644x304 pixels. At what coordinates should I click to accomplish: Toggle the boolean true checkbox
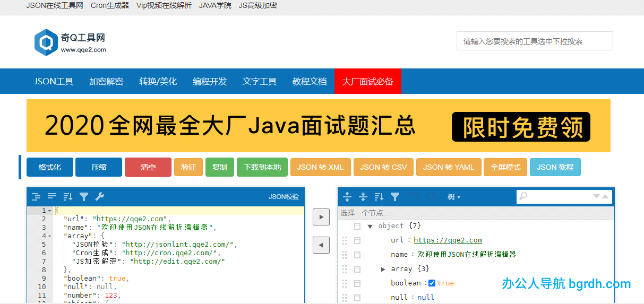click(432, 283)
